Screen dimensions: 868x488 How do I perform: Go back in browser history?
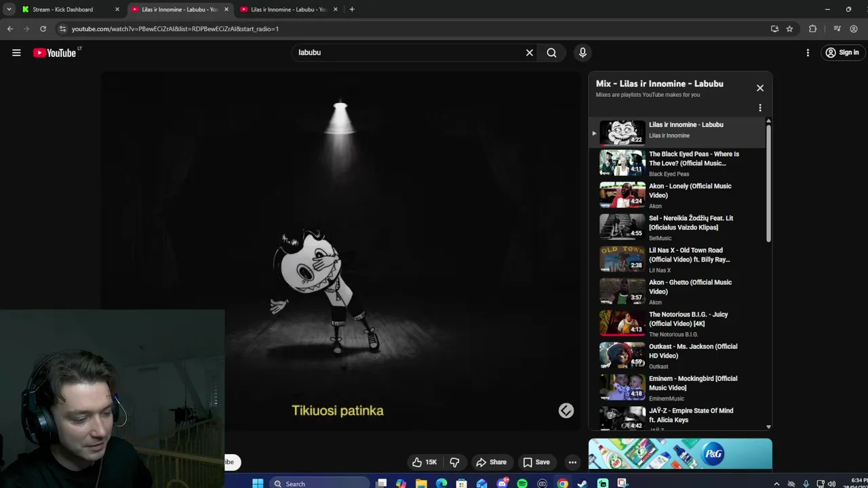pyautogui.click(x=9, y=28)
